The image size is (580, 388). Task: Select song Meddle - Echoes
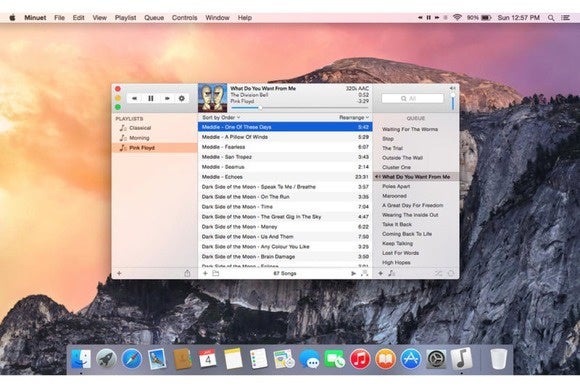tap(285, 177)
